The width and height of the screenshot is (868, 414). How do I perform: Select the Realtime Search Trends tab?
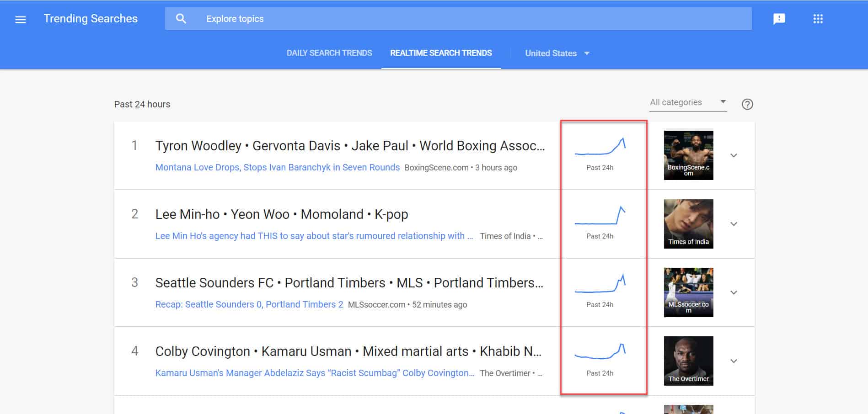click(441, 53)
